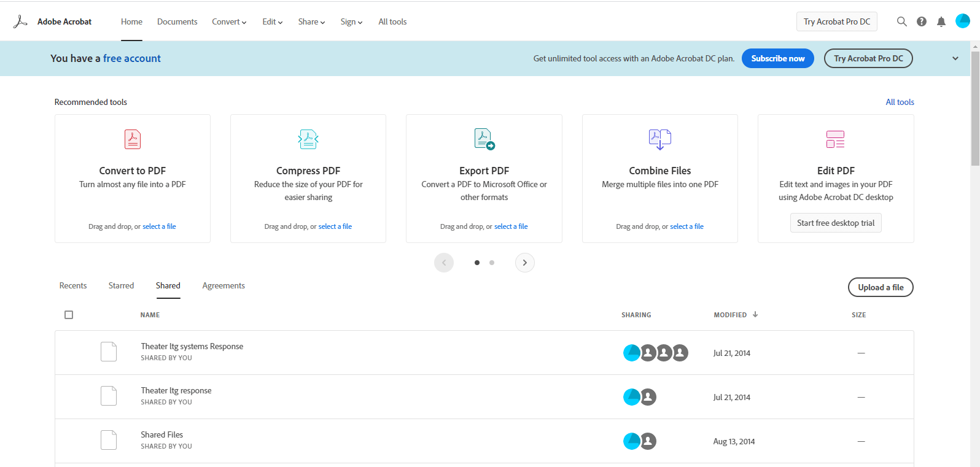Click sharing avatars for Theater ltg response
The image size is (980, 467).
pos(640,397)
